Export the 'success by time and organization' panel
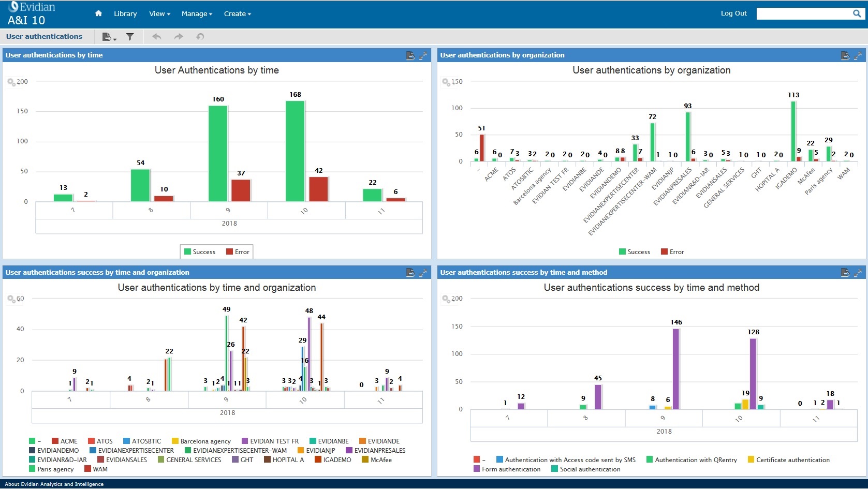The width and height of the screenshot is (868, 489). tap(410, 273)
